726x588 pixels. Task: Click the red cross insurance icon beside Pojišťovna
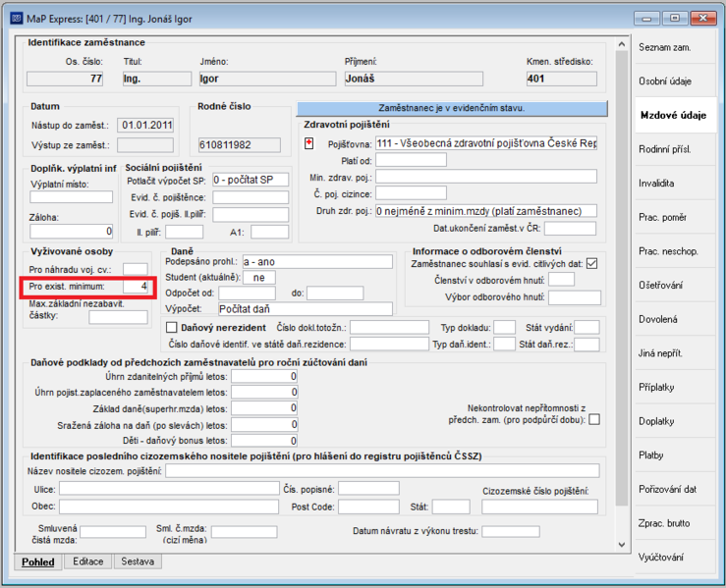pyautogui.click(x=308, y=143)
